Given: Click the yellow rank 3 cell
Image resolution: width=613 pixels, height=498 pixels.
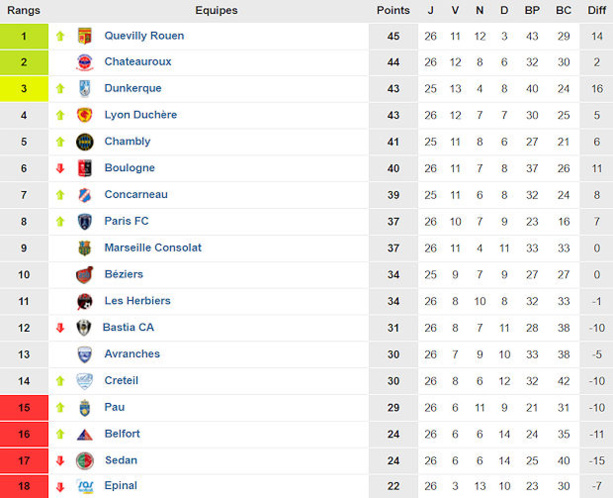Looking at the screenshot, I should (x=24, y=89).
